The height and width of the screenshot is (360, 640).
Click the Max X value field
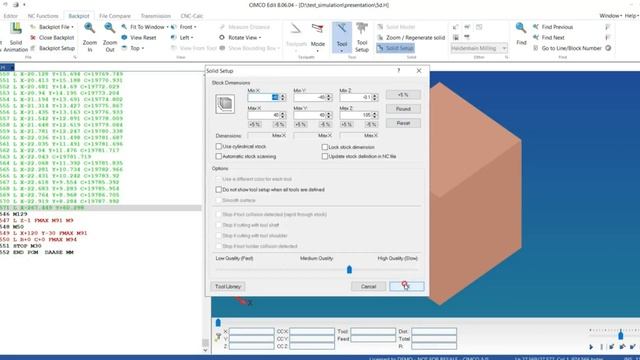click(263, 115)
